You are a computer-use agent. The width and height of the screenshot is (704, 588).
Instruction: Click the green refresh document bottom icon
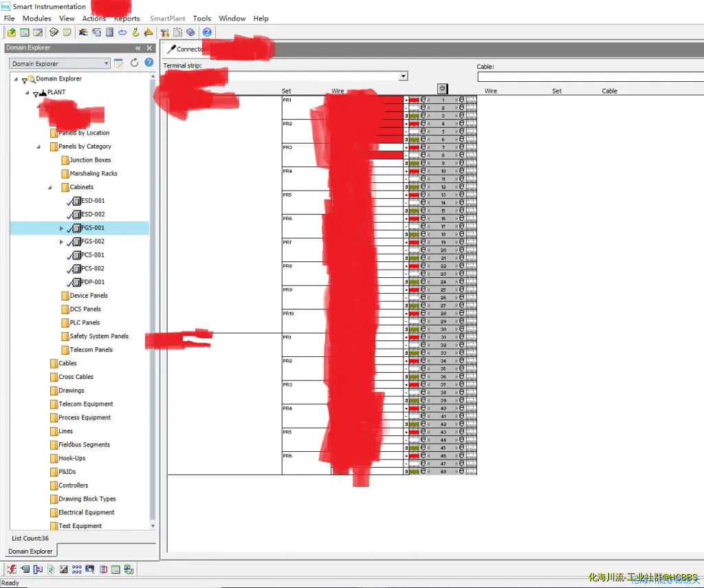(51, 569)
